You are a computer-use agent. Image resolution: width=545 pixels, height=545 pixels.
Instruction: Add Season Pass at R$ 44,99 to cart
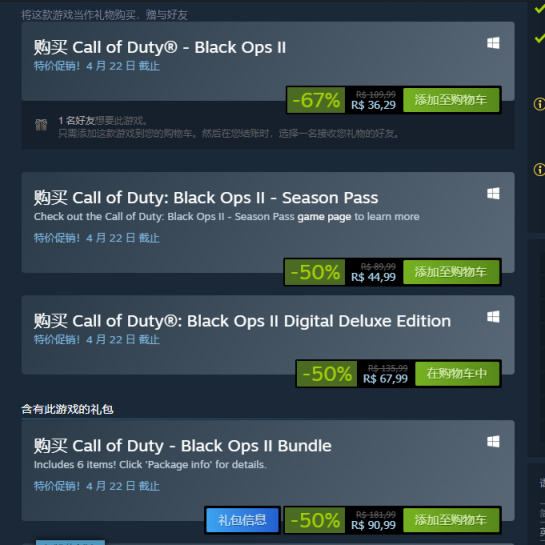pos(451,272)
